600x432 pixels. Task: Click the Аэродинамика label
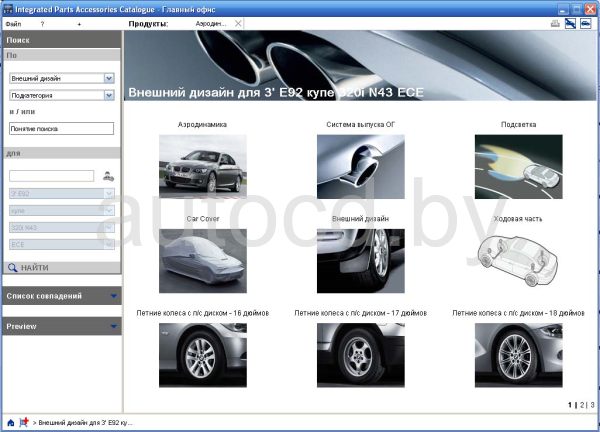point(202,124)
